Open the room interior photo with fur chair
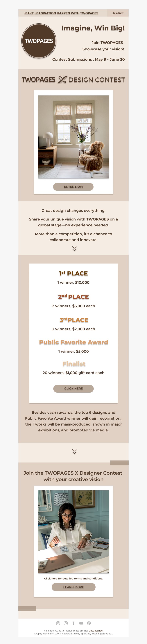The image size is (147, 644). (x=73, y=137)
